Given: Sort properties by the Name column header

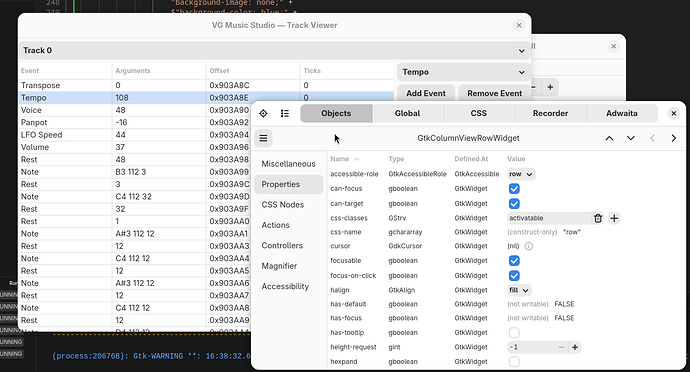Looking at the screenshot, I should 345,159.
